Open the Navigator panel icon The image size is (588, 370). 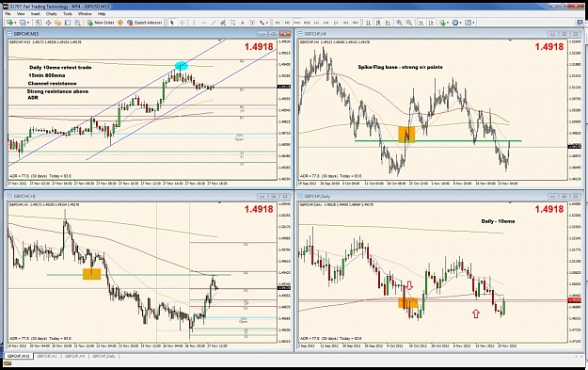click(x=57, y=23)
